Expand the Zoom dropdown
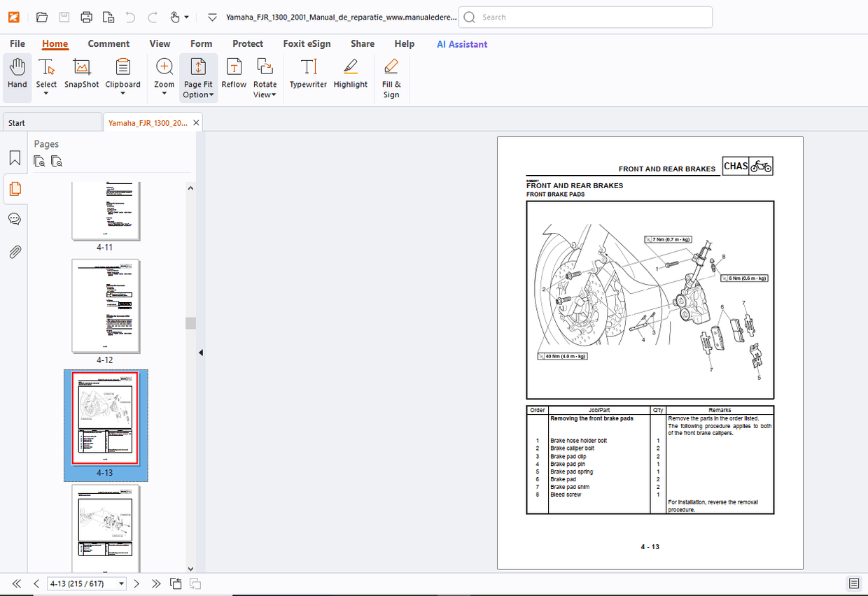This screenshot has height=596, width=868. click(164, 93)
